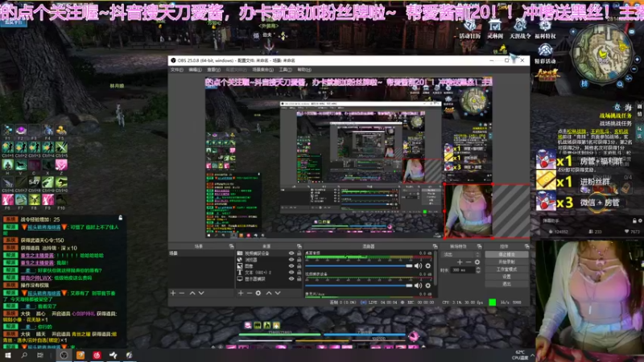This screenshot has height=362, width=644.
Task: Click the pink F6 skill icon
Action: (x=8, y=200)
